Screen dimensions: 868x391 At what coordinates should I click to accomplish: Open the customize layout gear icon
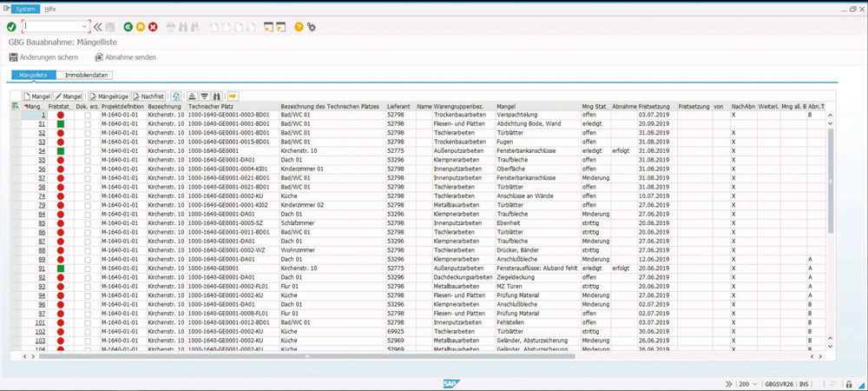click(x=312, y=27)
